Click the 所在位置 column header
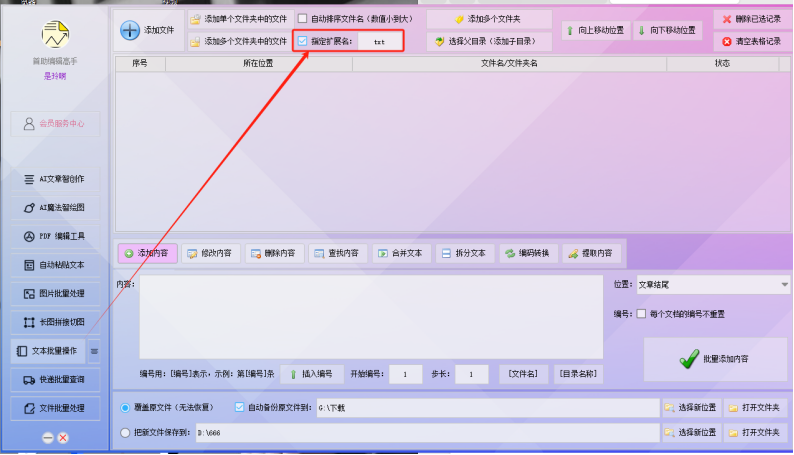The image size is (794, 455). [259, 63]
